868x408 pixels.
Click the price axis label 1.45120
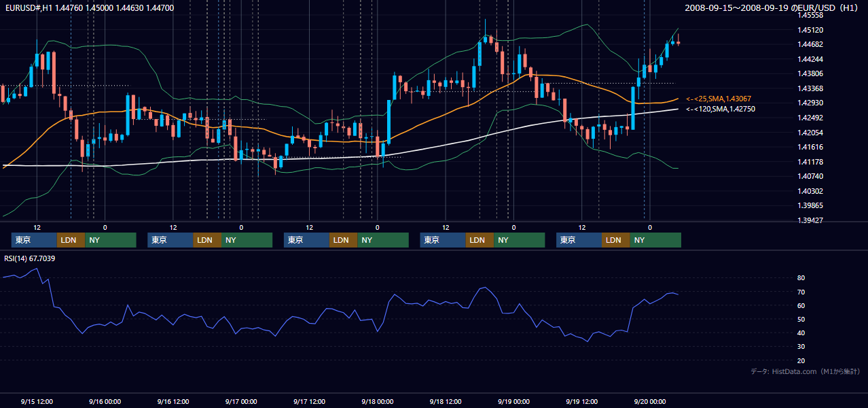pos(810,30)
